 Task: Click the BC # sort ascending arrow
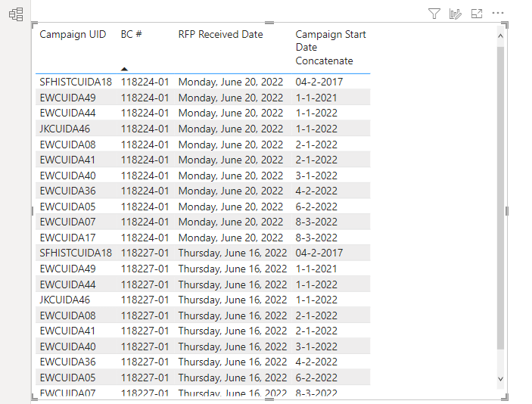(125, 69)
